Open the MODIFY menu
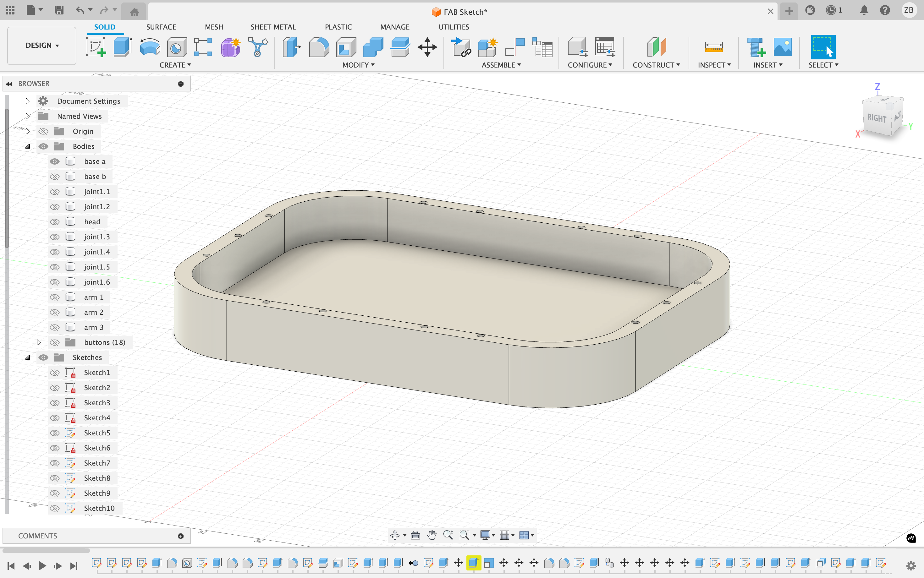 (358, 65)
